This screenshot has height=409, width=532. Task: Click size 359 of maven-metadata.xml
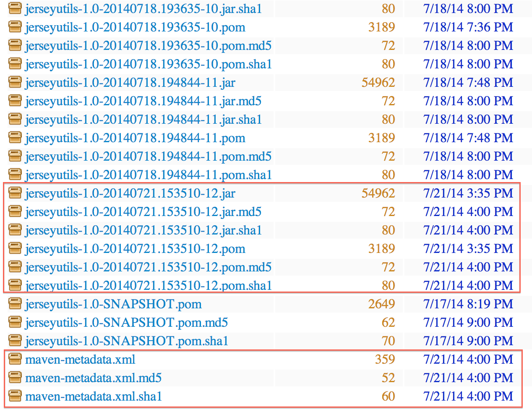tap(385, 360)
